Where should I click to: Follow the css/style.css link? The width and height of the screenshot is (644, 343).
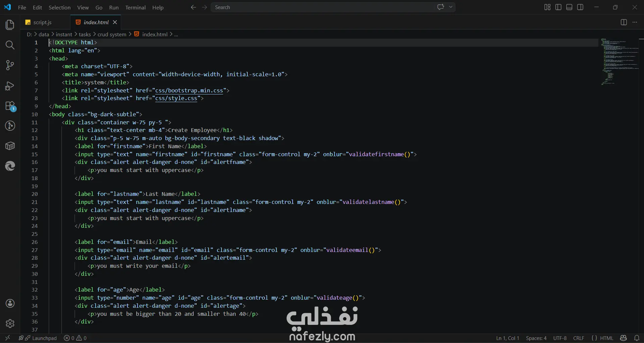pos(176,98)
